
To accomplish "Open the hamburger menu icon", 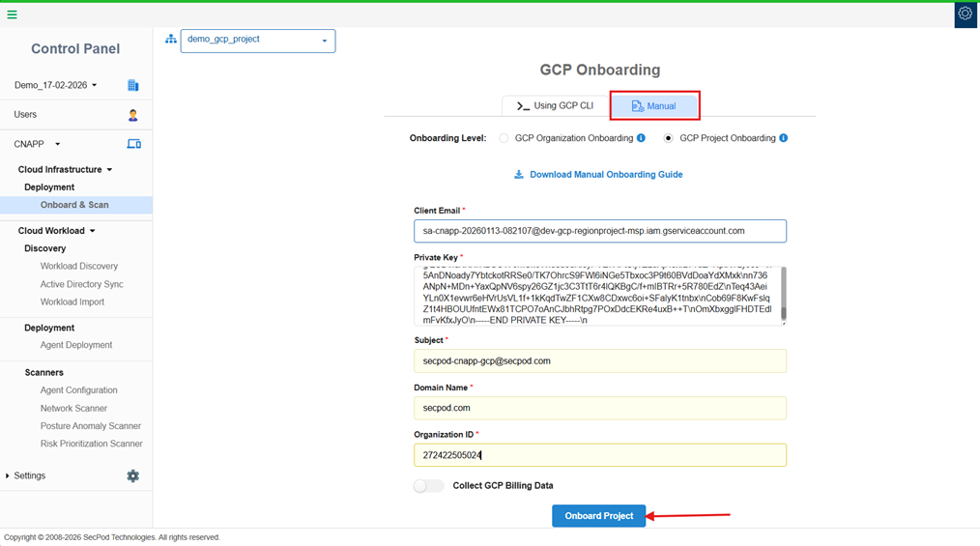I will coord(12,14).
